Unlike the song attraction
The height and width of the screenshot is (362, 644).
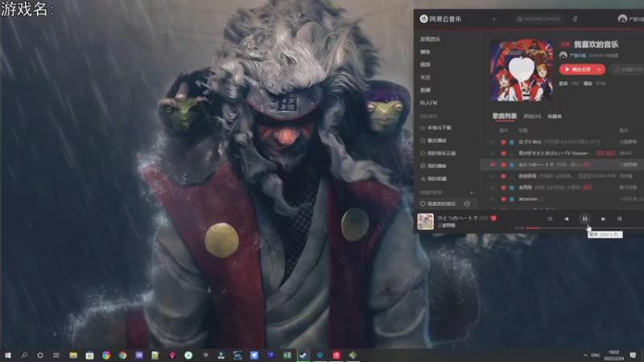pyautogui.click(x=504, y=199)
